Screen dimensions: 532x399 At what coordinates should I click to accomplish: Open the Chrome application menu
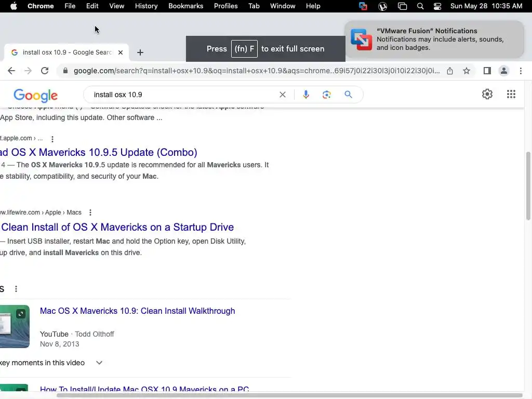(41, 6)
